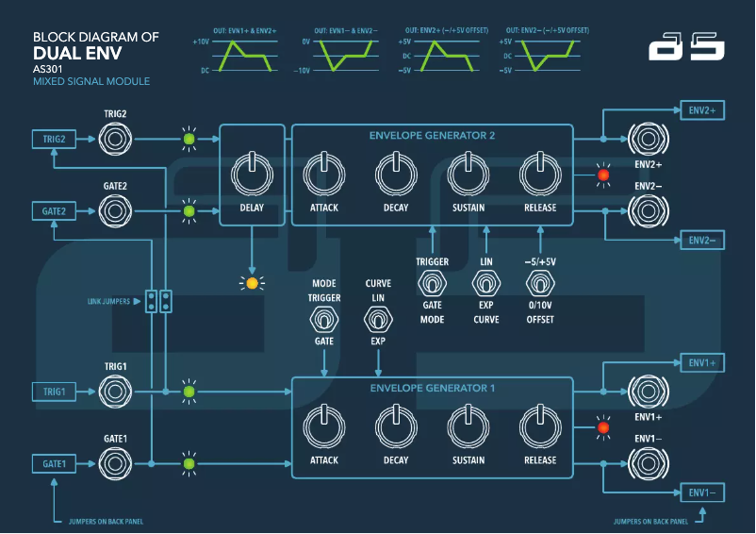Flip the LIN/EXP curve switch for Envelope 2
The image size is (756, 534).
point(486,283)
